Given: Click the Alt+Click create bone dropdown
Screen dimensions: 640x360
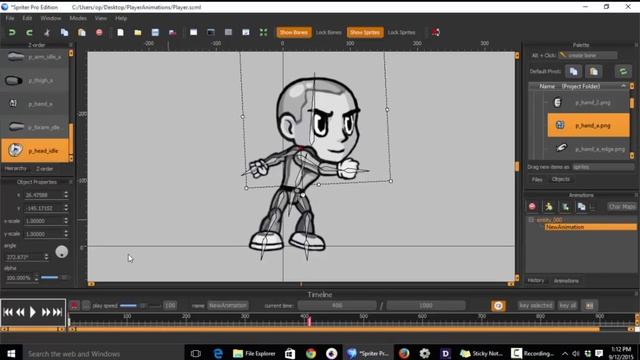Looking at the screenshot, I should coord(588,55).
